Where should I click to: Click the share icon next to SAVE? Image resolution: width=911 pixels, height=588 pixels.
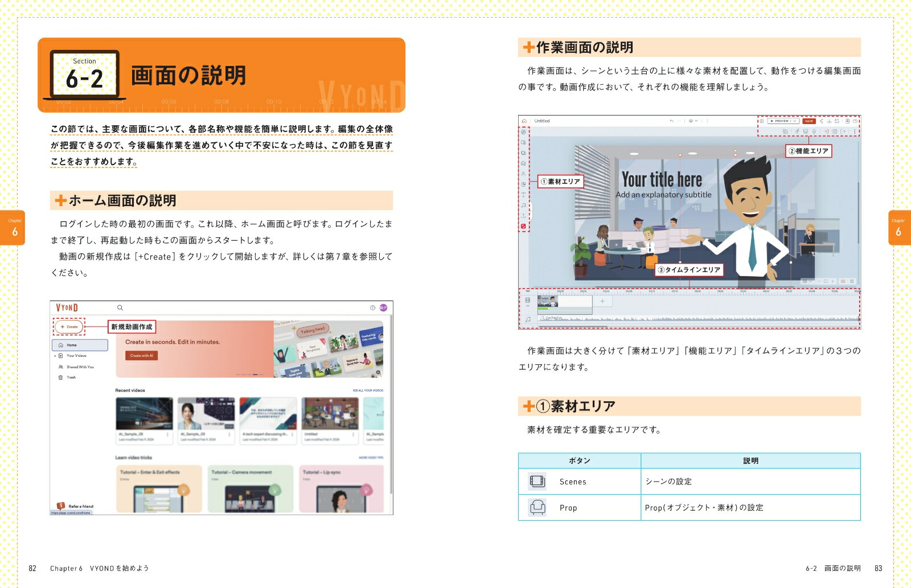pos(822,121)
